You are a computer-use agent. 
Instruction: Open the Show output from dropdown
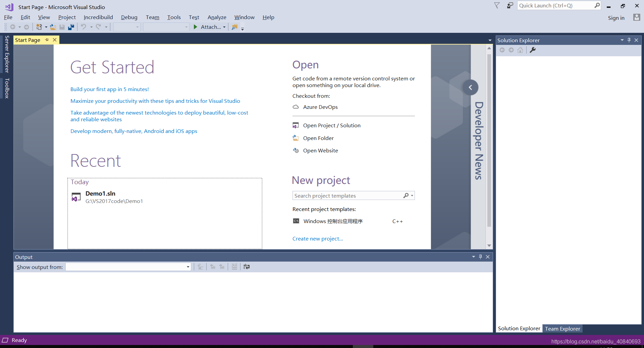(188, 267)
